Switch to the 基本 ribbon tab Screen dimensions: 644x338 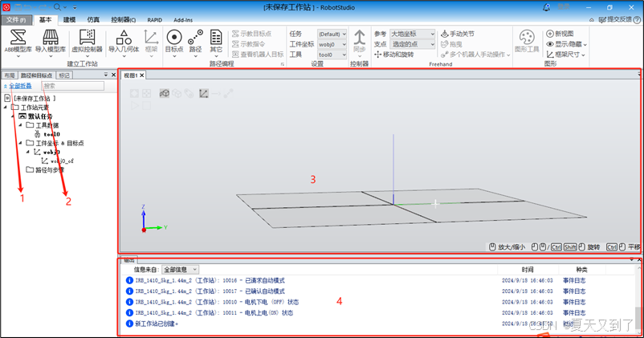pyautogui.click(x=45, y=20)
